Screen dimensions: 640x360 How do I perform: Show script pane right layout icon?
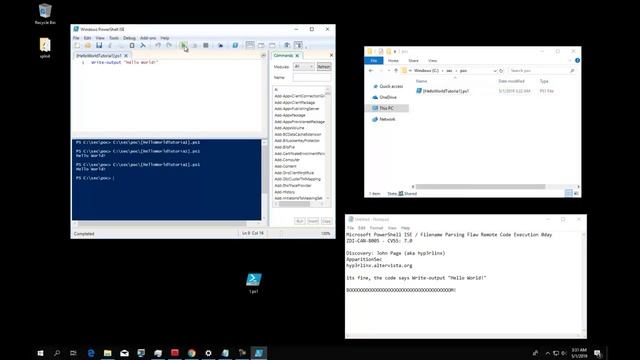[x=261, y=45]
